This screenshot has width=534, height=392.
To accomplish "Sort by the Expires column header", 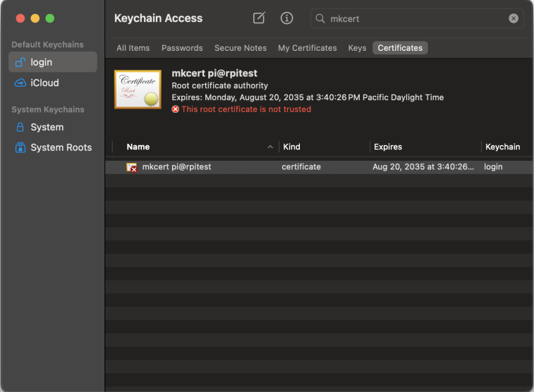I will [x=388, y=147].
